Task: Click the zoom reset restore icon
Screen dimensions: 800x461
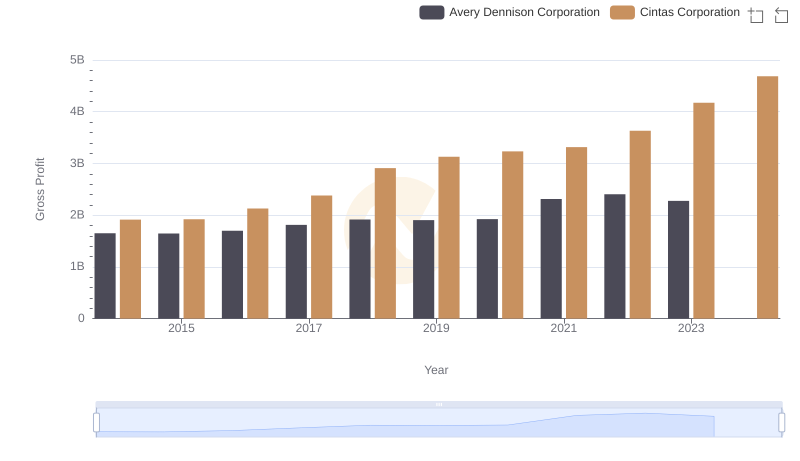Action: (781, 15)
